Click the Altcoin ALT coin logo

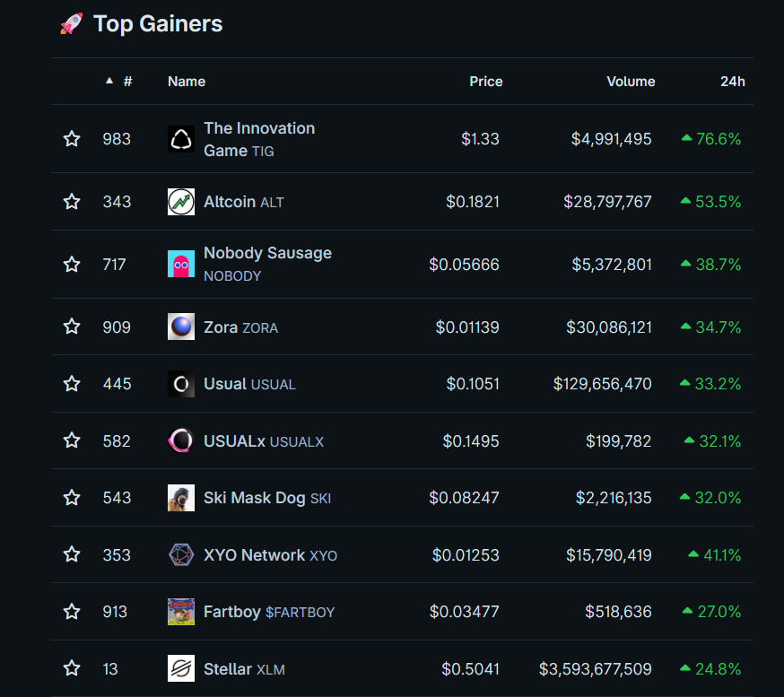(181, 202)
